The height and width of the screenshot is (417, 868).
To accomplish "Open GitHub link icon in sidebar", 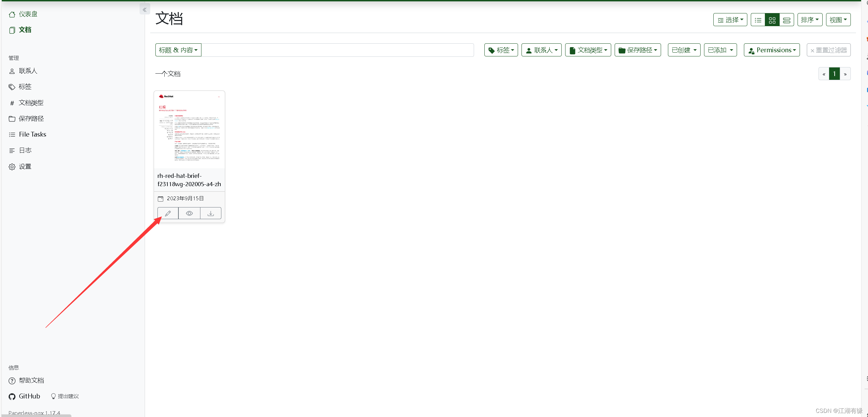I will [12, 396].
